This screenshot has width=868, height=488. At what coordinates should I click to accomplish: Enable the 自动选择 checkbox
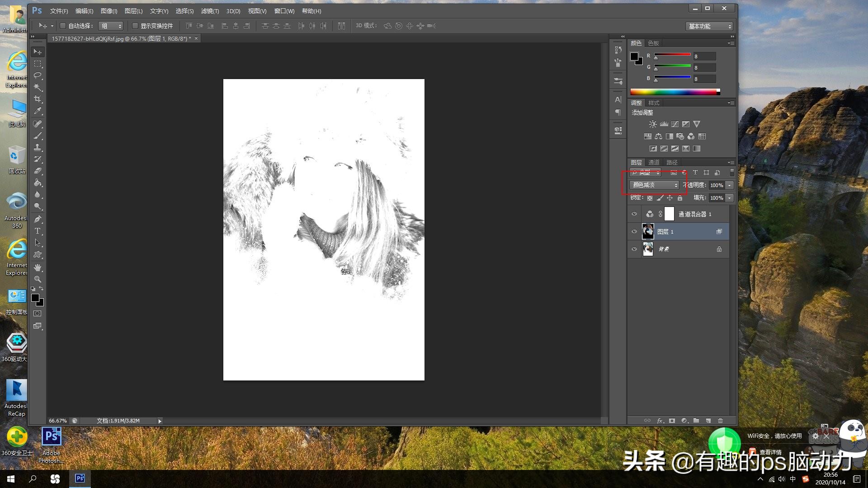pyautogui.click(x=63, y=26)
